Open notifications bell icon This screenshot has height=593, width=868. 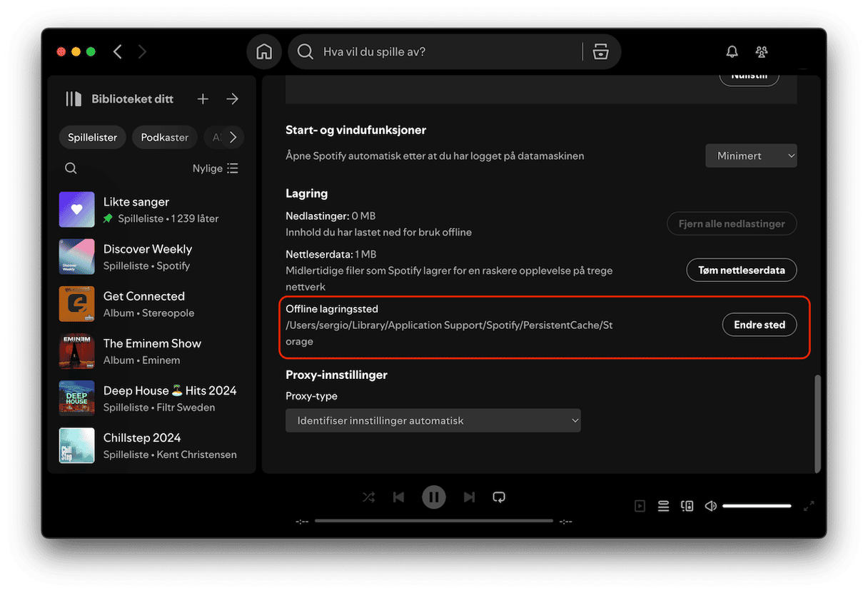(x=732, y=51)
